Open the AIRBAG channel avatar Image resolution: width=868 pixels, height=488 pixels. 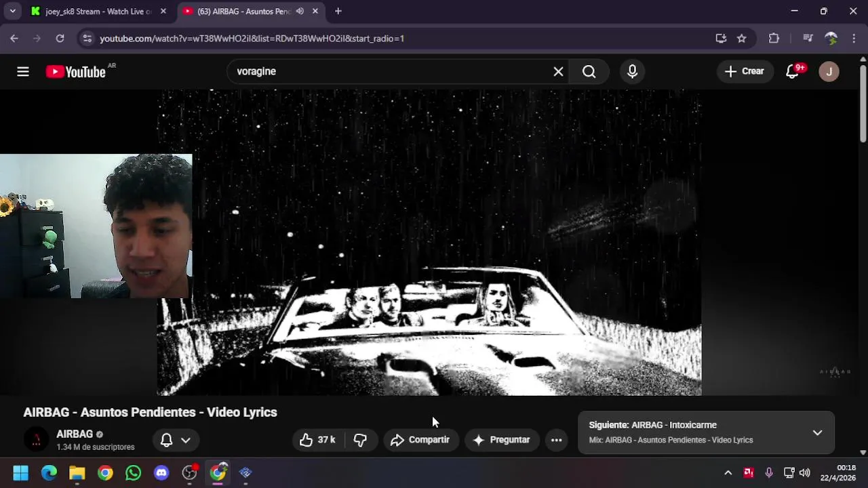36,440
